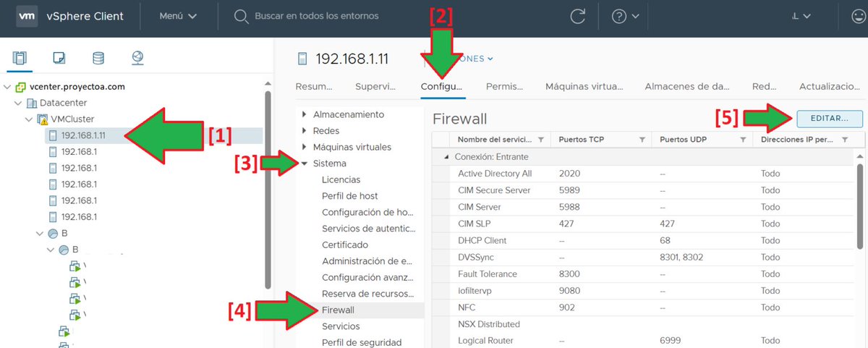Open the Configurar tab
The width and height of the screenshot is (868, 348).
442,87
